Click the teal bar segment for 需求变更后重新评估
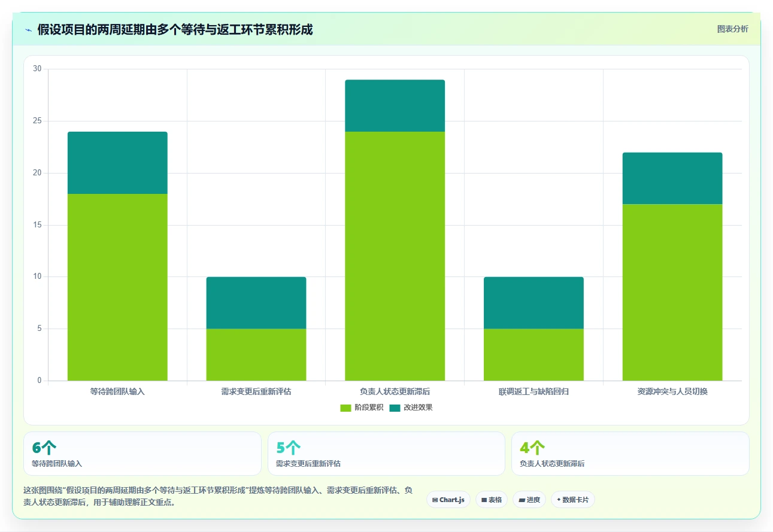Image resolution: width=773 pixels, height=532 pixels. (x=256, y=303)
